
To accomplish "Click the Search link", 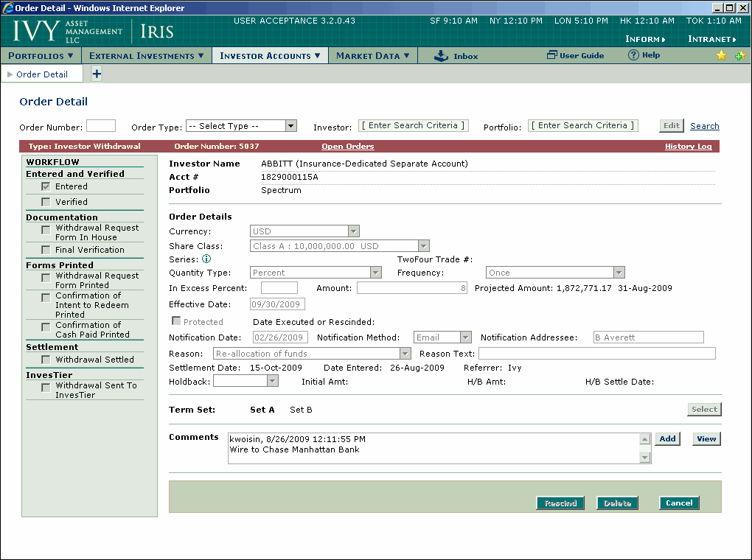I will [x=705, y=126].
